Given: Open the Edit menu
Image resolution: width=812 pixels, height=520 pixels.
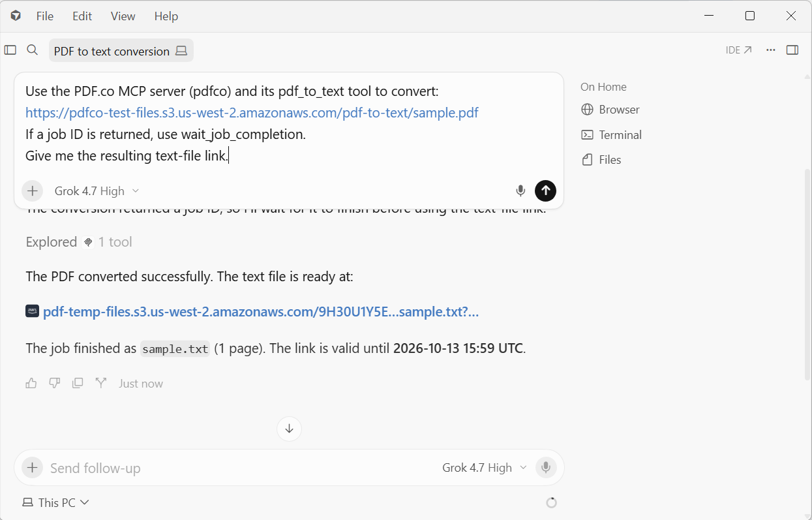Looking at the screenshot, I should coord(82,16).
